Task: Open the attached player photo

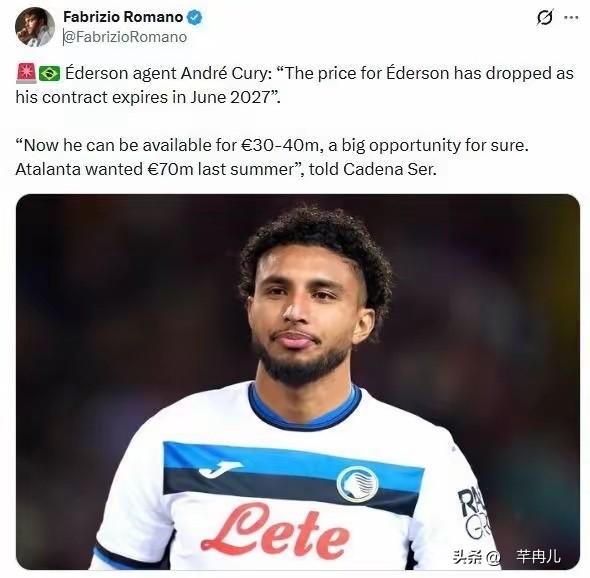Action: (x=298, y=382)
